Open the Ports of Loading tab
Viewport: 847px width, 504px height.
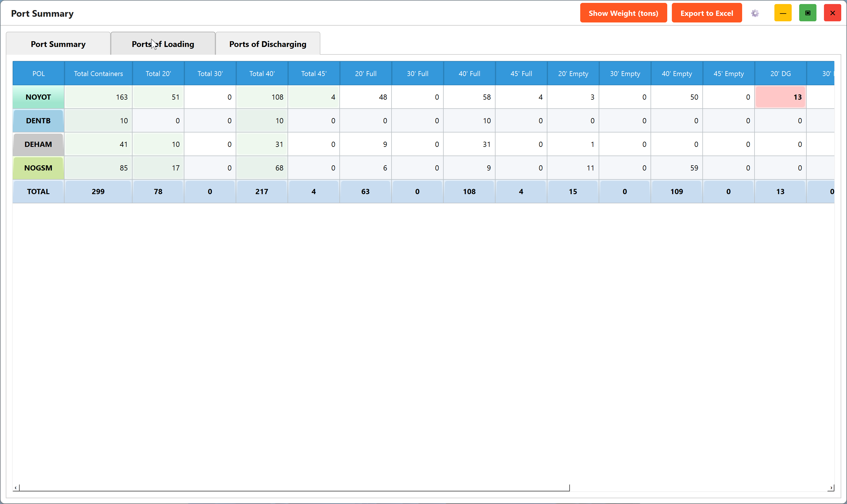click(163, 43)
